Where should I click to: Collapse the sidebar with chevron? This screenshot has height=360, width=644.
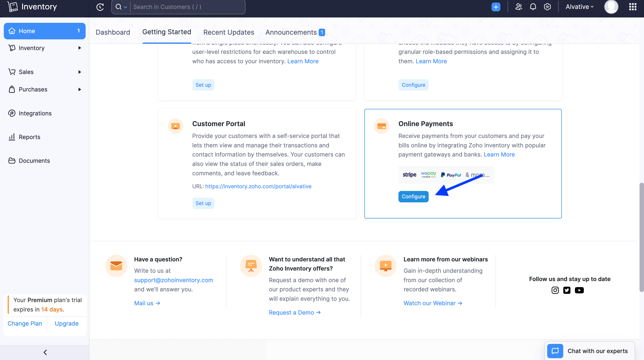click(x=45, y=352)
